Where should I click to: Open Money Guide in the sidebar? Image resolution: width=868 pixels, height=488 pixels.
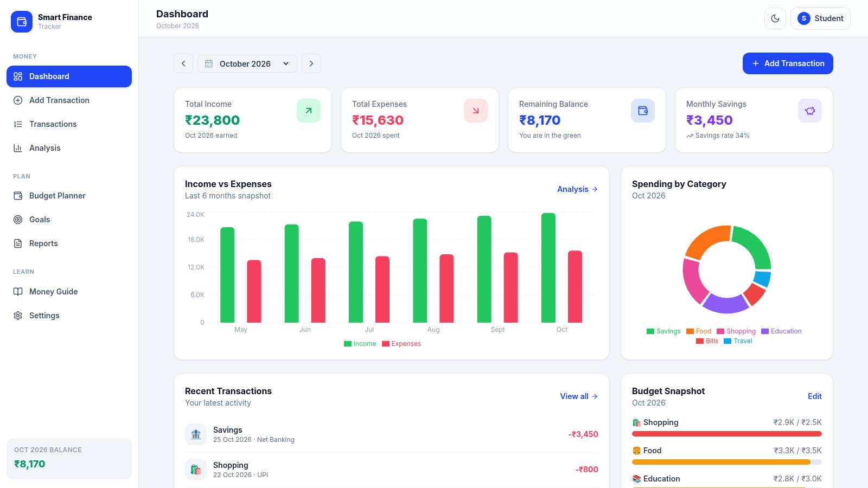[x=69, y=292]
